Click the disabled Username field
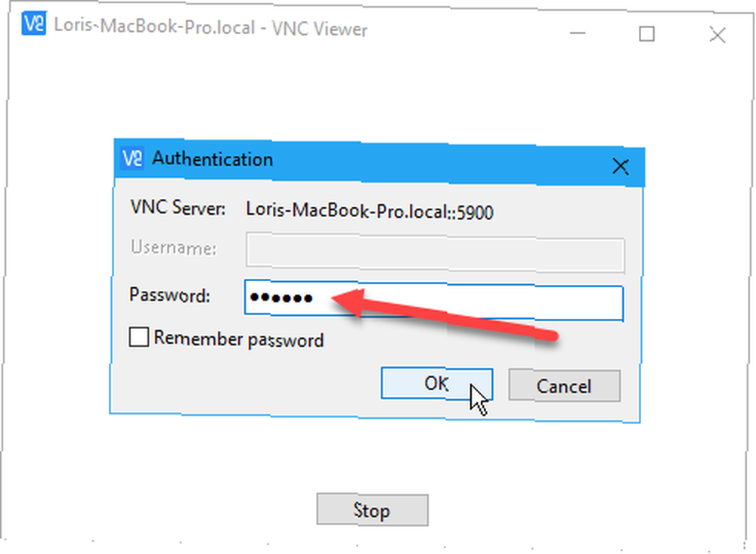This screenshot has height=554, width=756. pyautogui.click(x=435, y=252)
